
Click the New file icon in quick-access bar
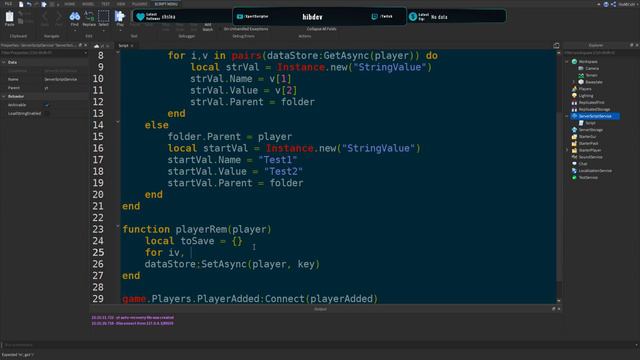pos(21,4)
